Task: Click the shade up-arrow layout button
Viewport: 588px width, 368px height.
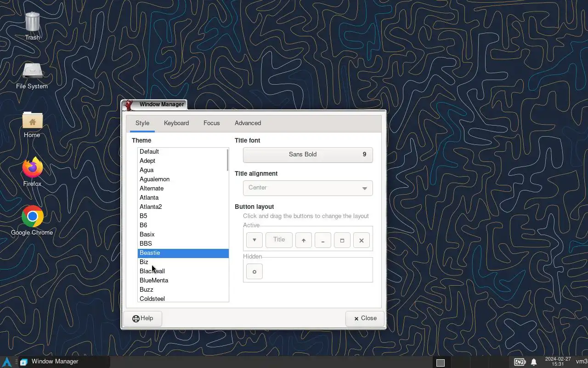Action: coord(304,240)
